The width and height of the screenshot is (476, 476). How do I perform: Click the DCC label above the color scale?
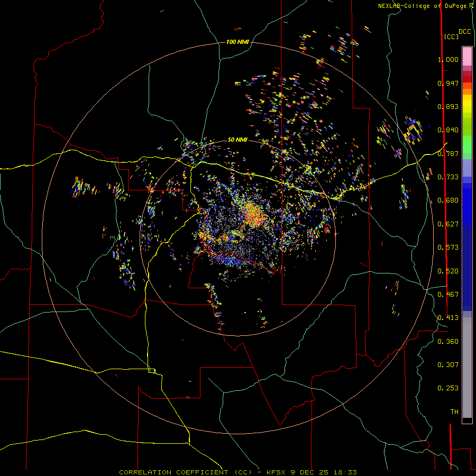tap(464, 32)
